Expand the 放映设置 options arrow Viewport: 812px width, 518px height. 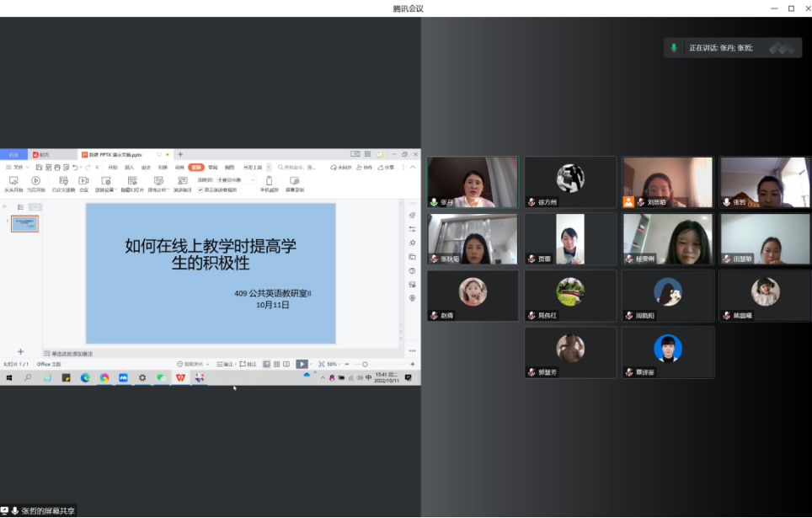pyautogui.click(x=115, y=190)
